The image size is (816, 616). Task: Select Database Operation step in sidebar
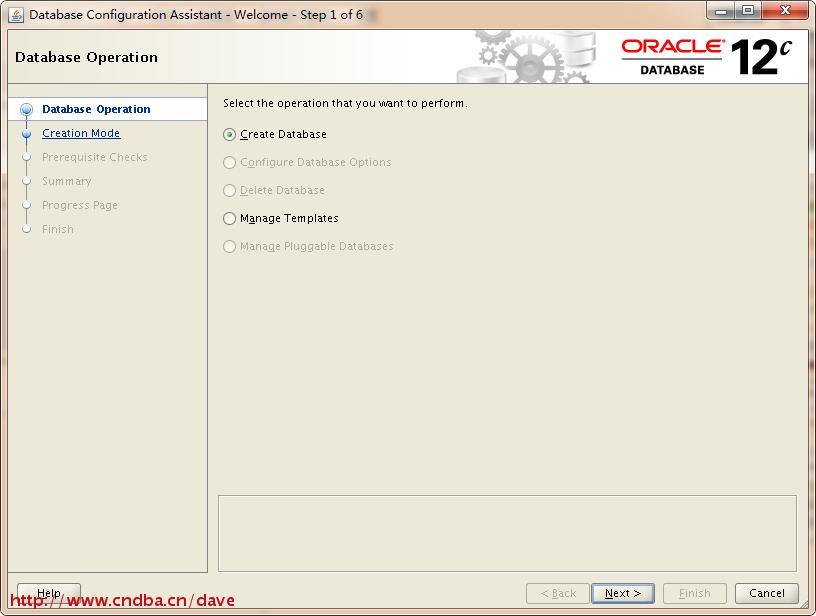96,109
